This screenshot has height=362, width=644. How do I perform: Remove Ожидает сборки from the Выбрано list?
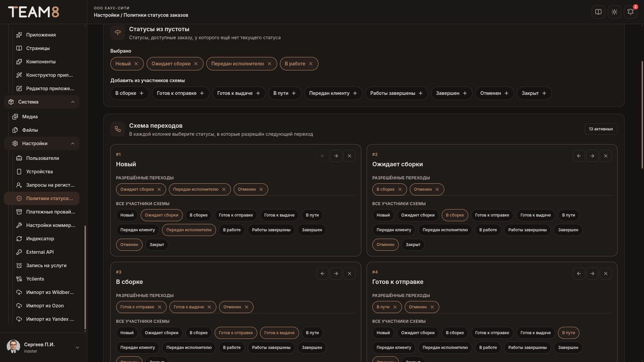pyautogui.click(x=196, y=64)
